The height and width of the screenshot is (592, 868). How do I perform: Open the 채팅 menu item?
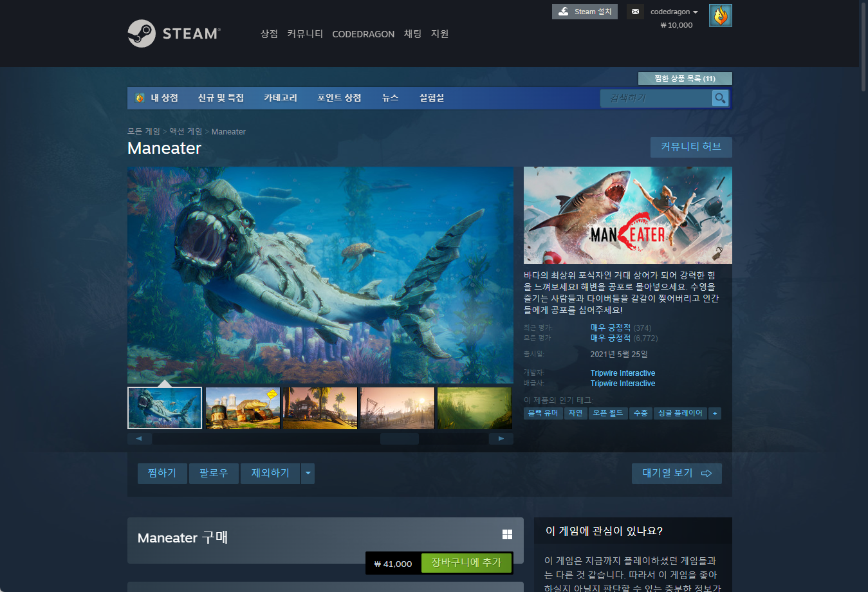pos(412,33)
